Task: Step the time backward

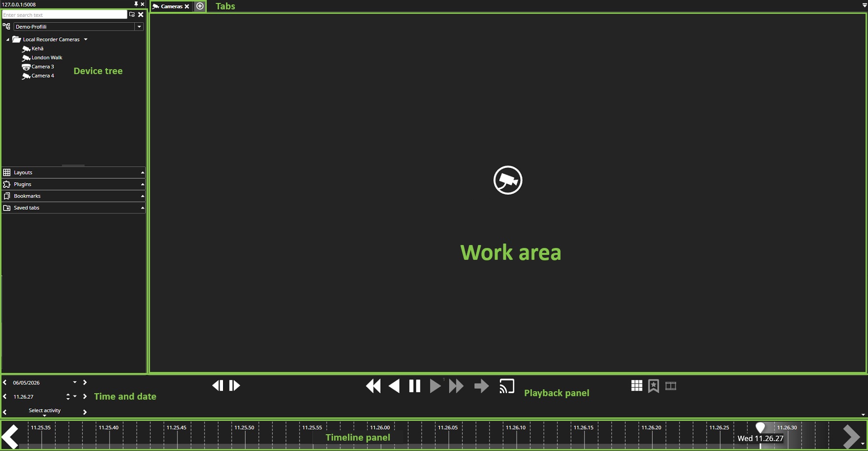Action: 5,396
